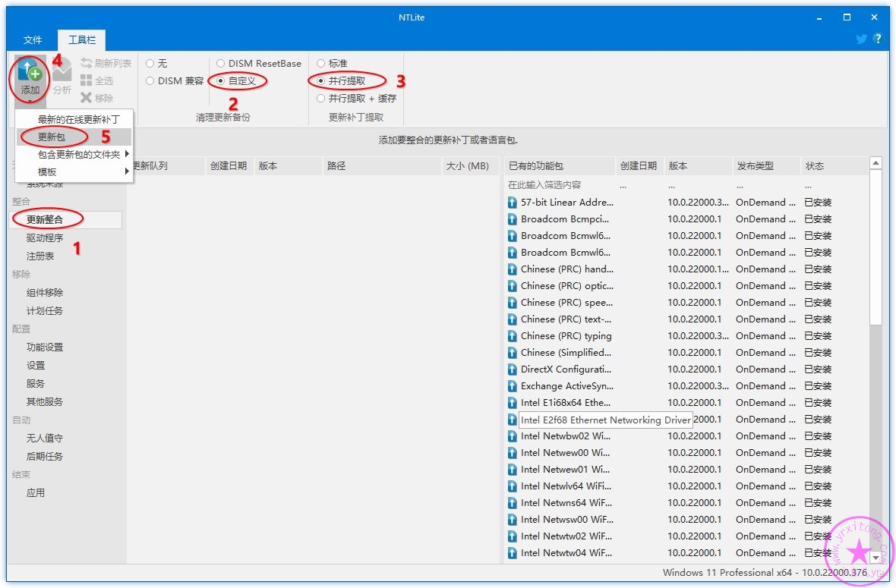Image resolution: width=896 pixels, height=588 pixels.
Task: Click the 在此输入筛选内容 filter field
Action: click(x=560, y=185)
